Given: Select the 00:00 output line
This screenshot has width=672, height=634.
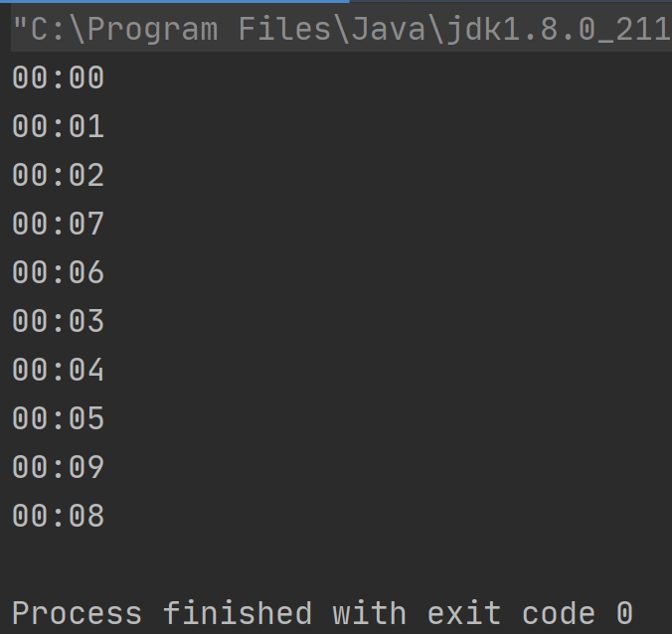Looking at the screenshot, I should click(x=59, y=78).
